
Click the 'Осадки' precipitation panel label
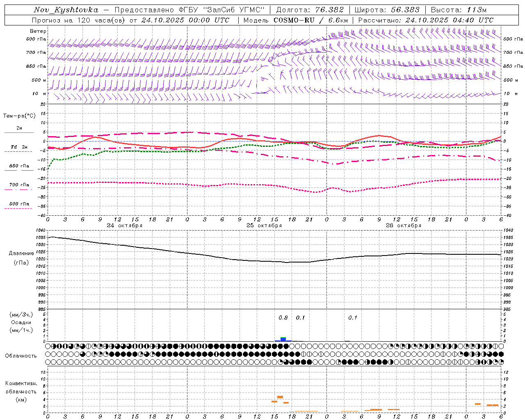click(x=21, y=322)
